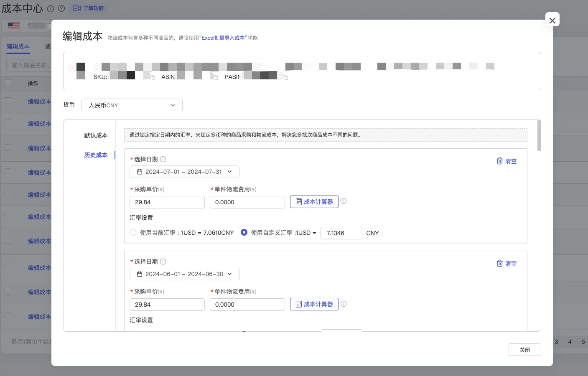The image size is (588, 376).
Task: Open date range picker 2024-07-01 – 2024-07-31
Action: pyautogui.click(x=185, y=172)
